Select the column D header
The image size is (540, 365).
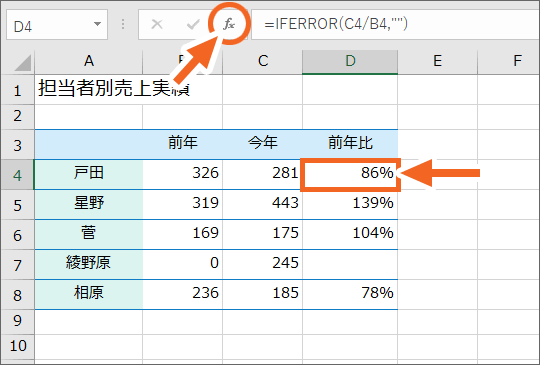[x=350, y=61]
